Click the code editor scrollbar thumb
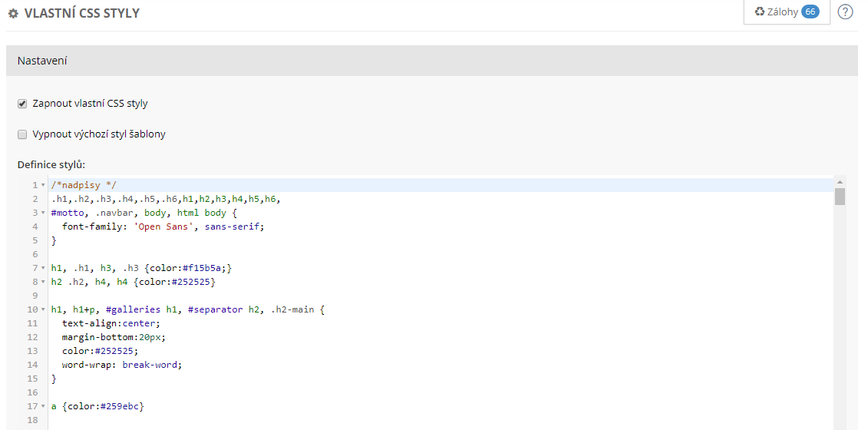 click(840, 197)
